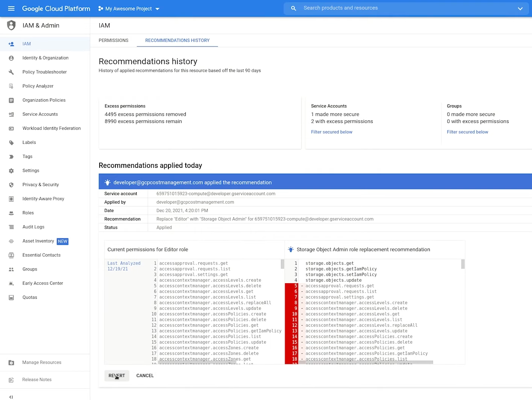This screenshot has height=400, width=532.
Task: Open the My Awesome Project dropdown
Action: coord(158,8)
